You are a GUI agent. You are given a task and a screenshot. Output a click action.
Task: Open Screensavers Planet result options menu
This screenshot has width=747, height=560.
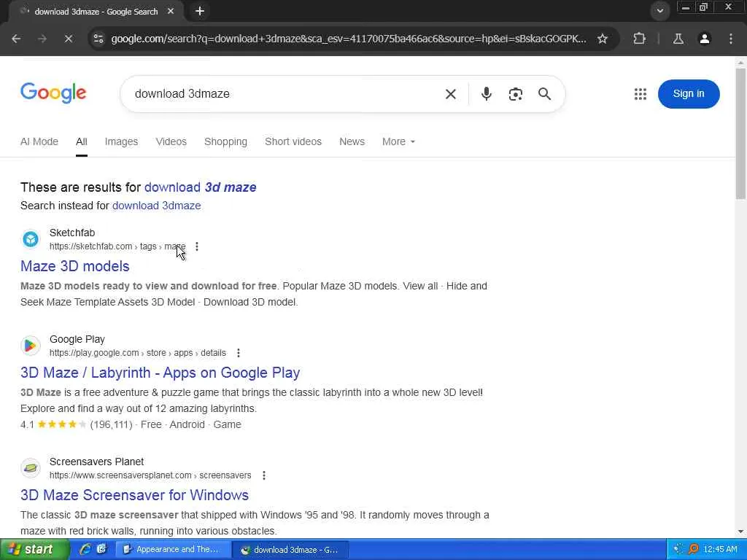point(264,475)
